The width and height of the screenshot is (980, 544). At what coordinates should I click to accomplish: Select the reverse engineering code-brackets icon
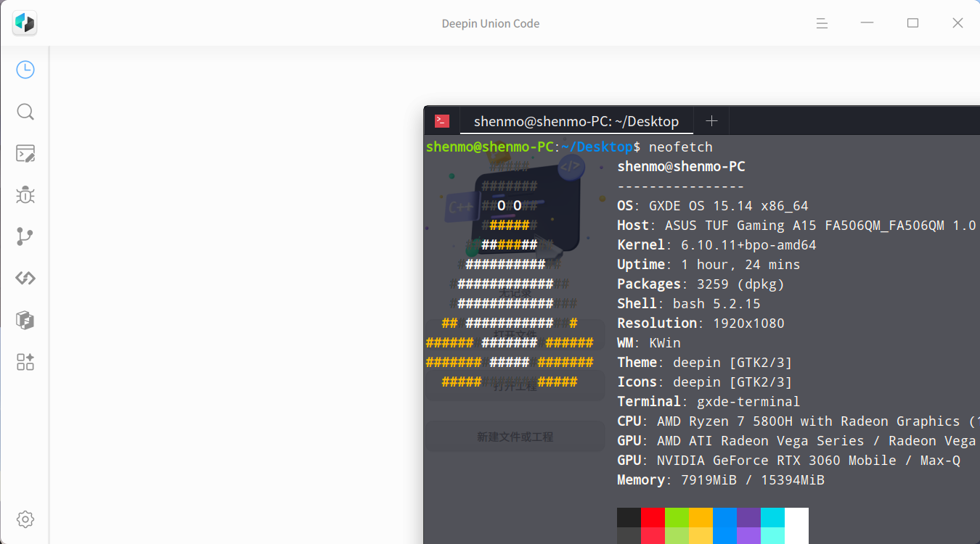pyautogui.click(x=25, y=278)
